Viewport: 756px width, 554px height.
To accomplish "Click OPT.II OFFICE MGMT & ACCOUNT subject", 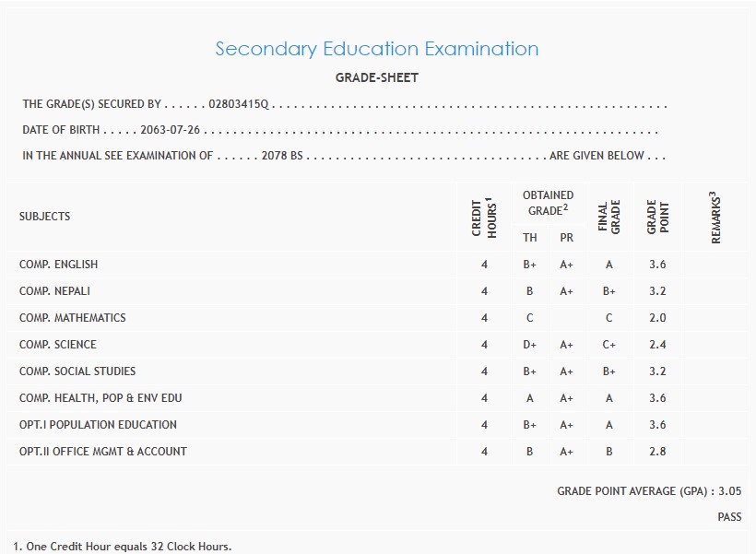I will [x=102, y=452].
